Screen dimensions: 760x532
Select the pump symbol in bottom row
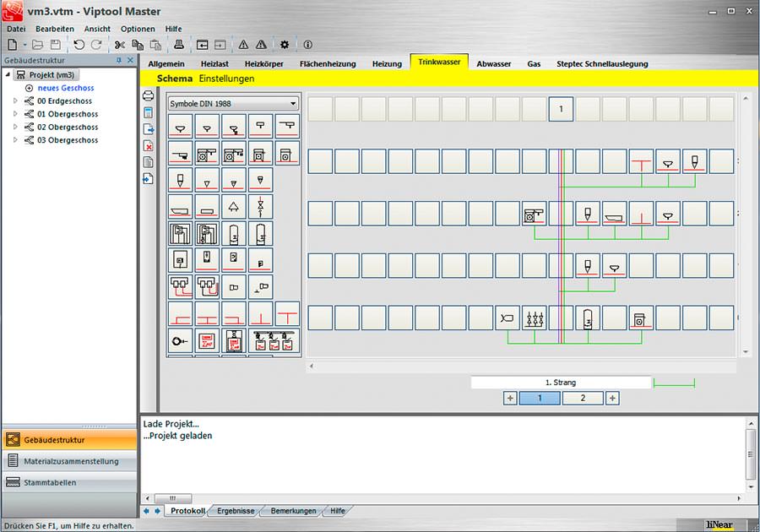(181, 340)
